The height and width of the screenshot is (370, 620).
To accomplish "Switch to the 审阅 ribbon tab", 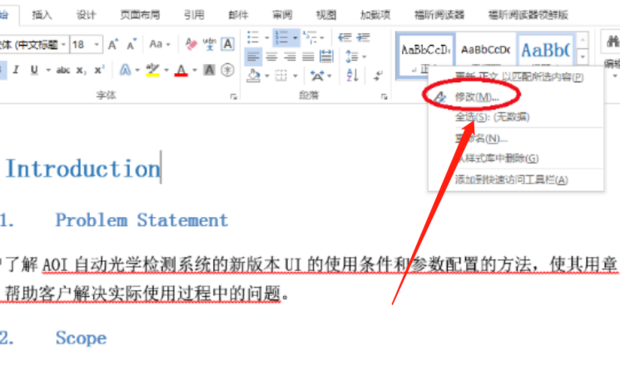I will point(282,15).
